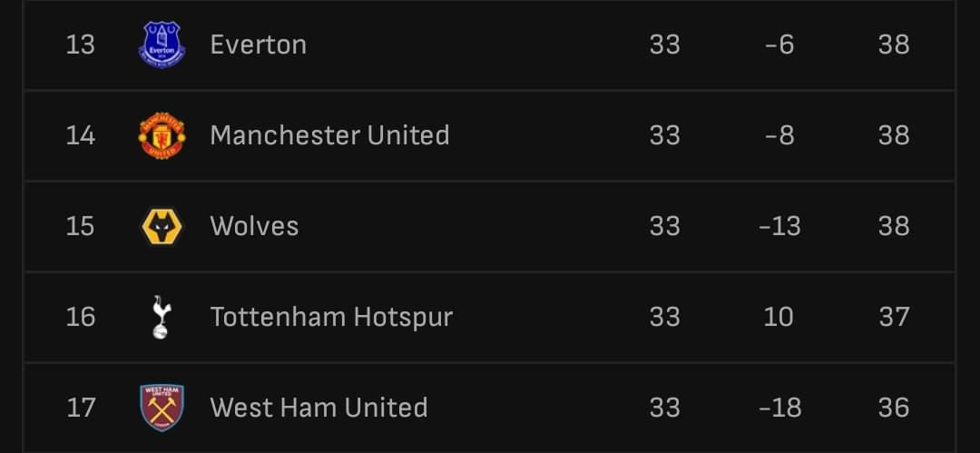Click position number 17 in table
The image size is (980, 453).
[x=80, y=408]
